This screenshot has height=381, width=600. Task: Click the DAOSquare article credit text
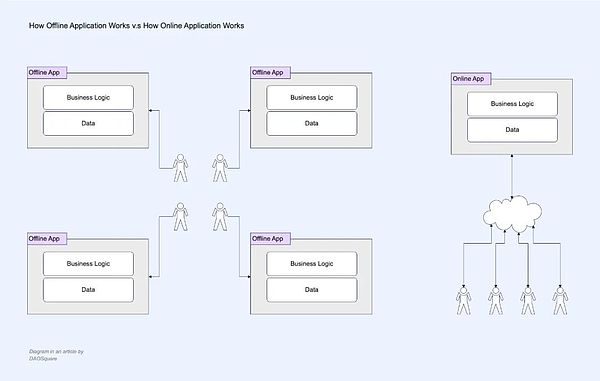(56, 355)
